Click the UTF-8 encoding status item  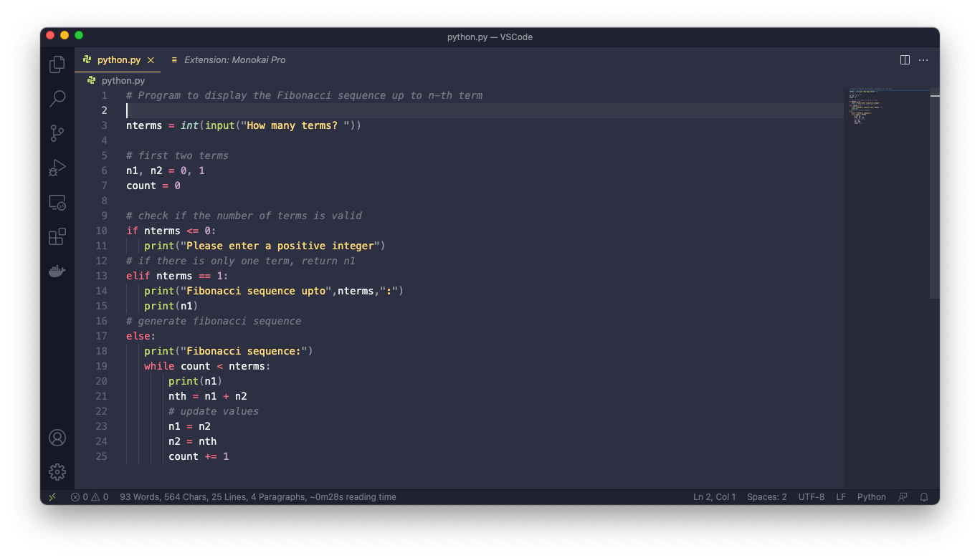[811, 497]
